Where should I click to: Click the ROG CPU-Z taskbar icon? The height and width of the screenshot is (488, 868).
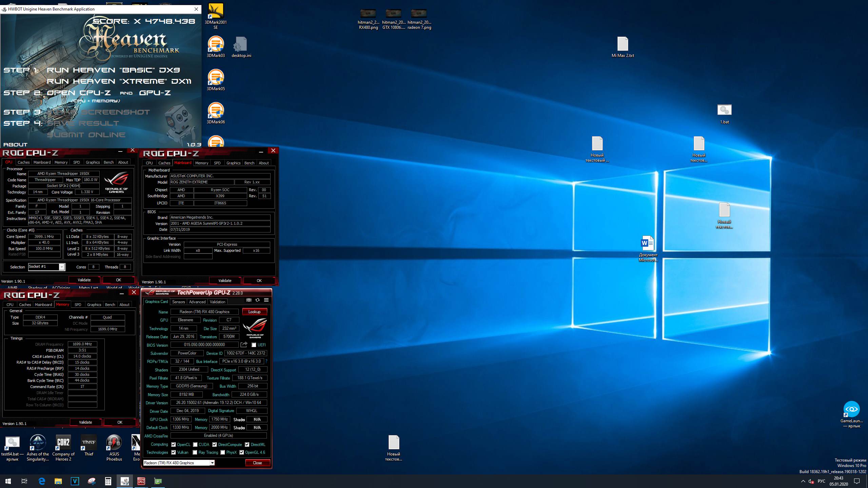click(x=141, y=481)
